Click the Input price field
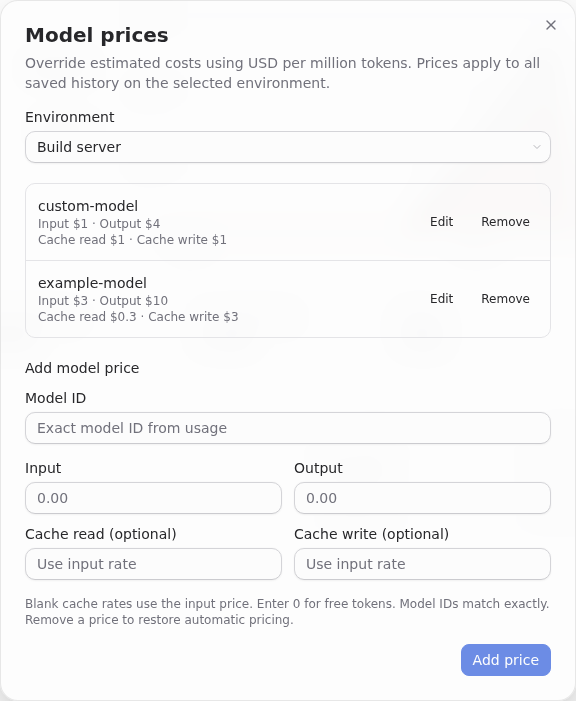This screenshot has width=576, height=701. click(153, 498)
